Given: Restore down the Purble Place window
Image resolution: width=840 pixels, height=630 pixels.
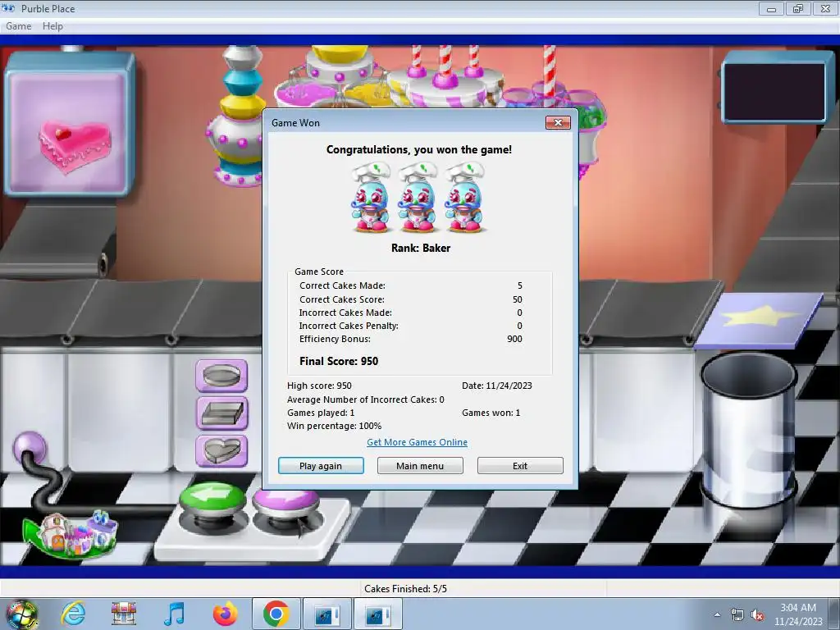Looking at the screenshot, I should click(x=797, y=8).
